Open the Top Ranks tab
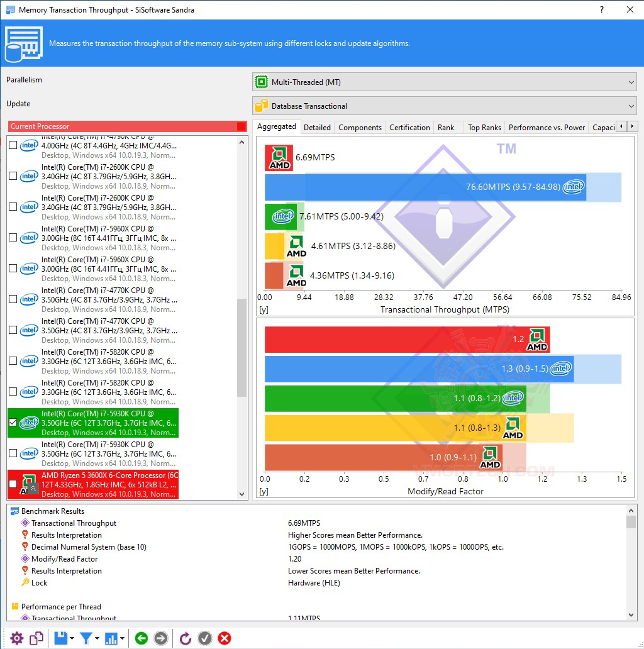644x649 pixels. 484,128
